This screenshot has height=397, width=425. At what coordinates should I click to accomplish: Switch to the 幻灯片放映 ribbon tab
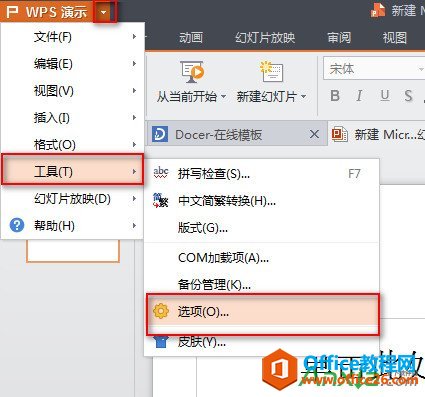(265, 38)
